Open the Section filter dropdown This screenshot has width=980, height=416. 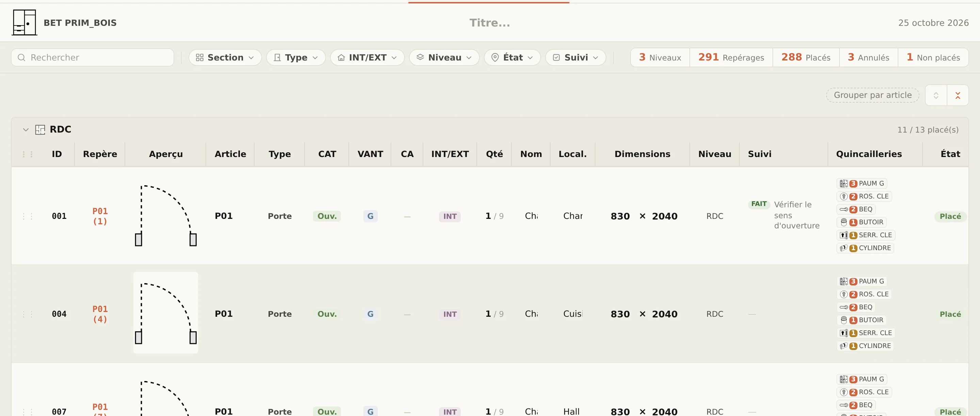pos(225,57)
